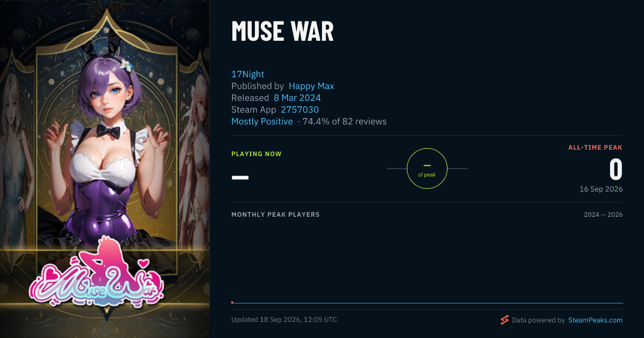The image size is (644, 338).
Task: Click the 74.4% of 82 reviews text
Action: [x=345, y=121]
